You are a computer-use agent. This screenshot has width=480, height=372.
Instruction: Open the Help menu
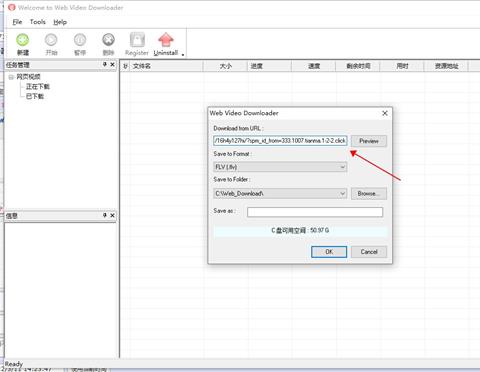[60, 22]
